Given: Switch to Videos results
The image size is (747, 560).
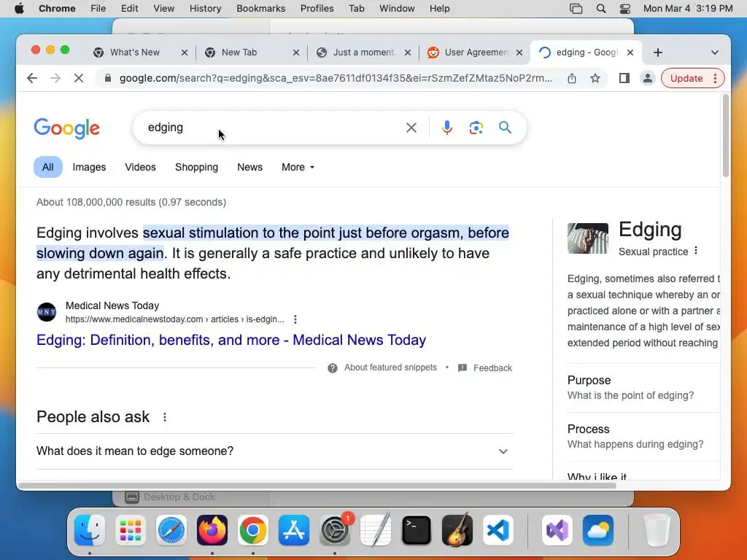Looking at the screenshot, I should click(140, 167).
